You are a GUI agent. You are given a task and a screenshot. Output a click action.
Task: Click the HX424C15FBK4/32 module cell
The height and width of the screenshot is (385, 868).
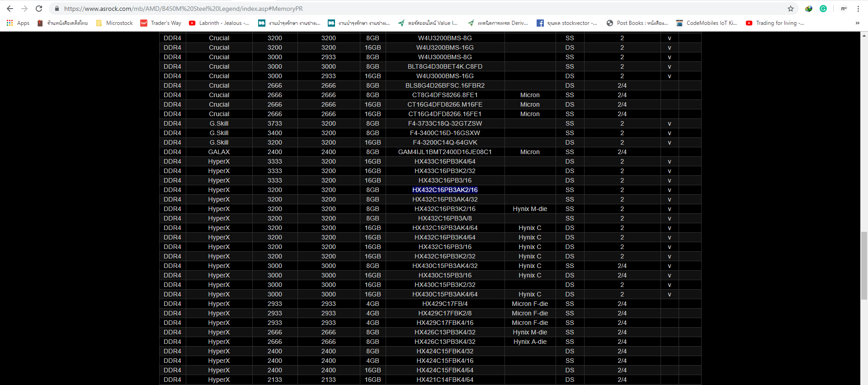(x=445, y=351)
